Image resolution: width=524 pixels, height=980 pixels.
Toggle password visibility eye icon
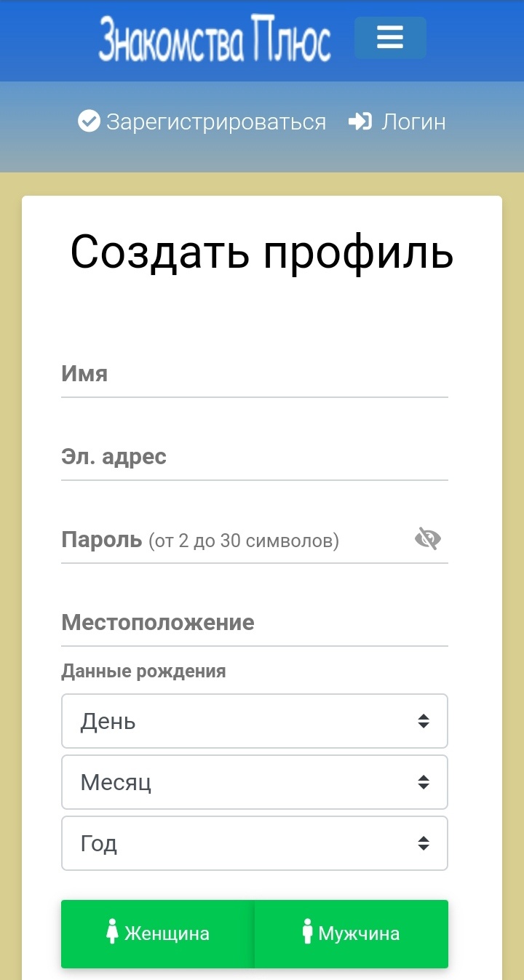click(428, 539)
